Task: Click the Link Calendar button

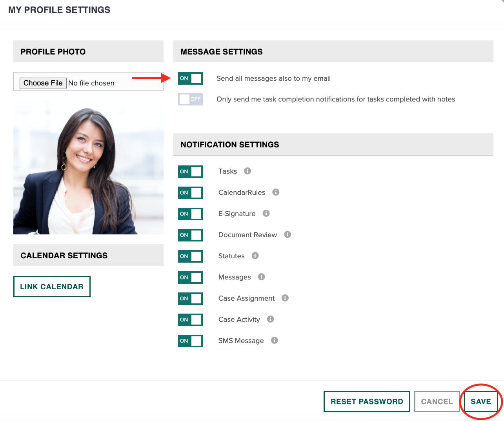Action: pos(52,287)
